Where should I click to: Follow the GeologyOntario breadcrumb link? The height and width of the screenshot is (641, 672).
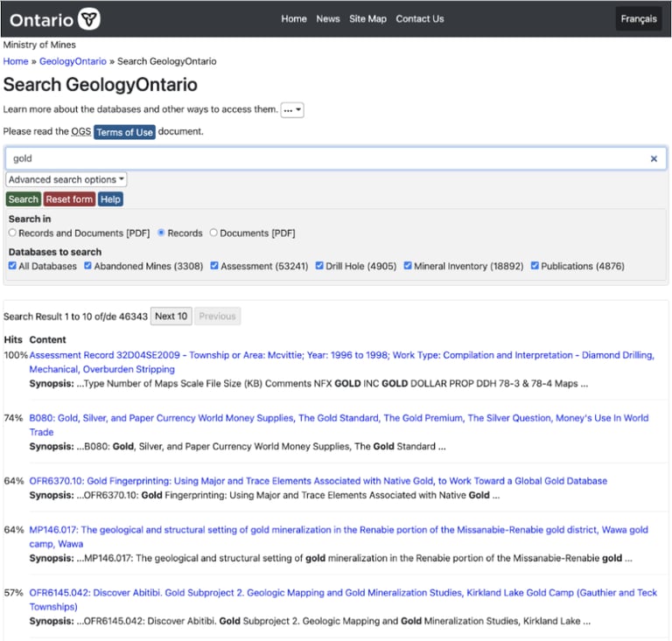click(x=73, y=61)
